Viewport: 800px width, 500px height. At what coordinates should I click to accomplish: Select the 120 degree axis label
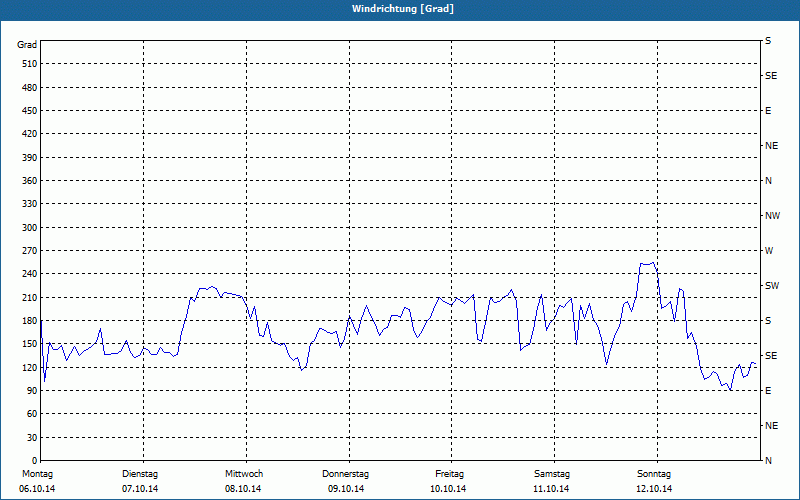tap(30, 367)
